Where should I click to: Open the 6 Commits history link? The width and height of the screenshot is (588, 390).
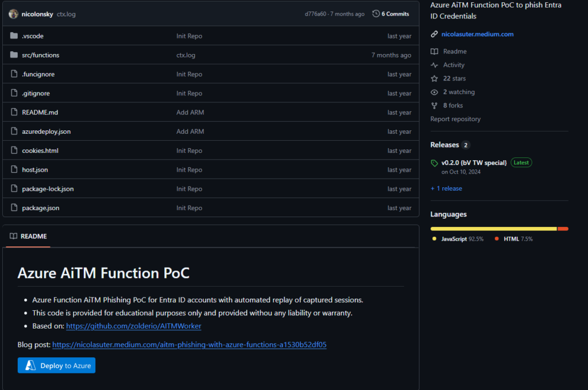click(390, 14)
